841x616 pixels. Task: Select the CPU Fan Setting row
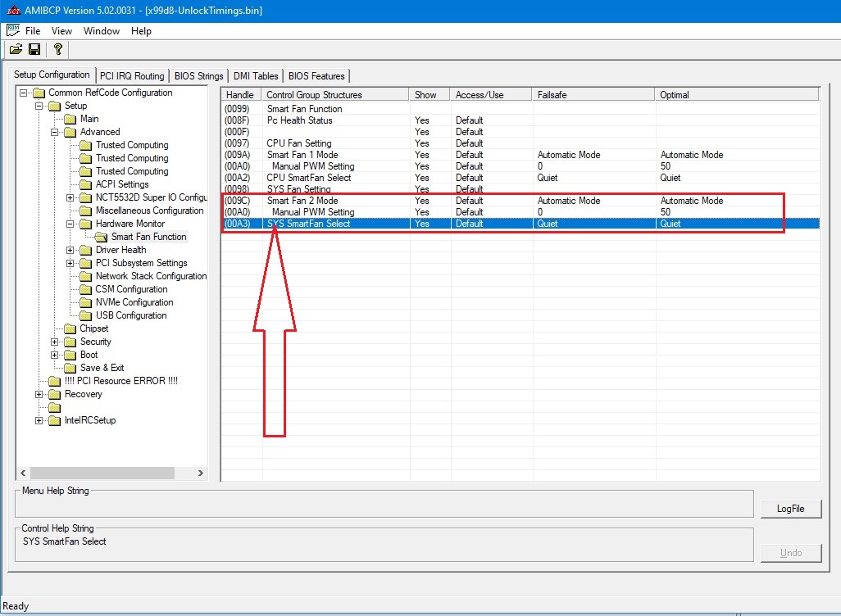point(521,143)
